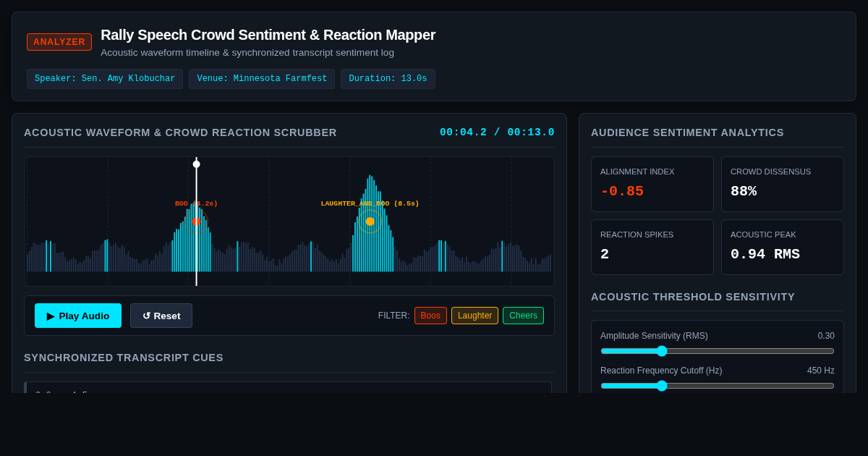Click the Acoustic Threshold Sensitivity heading

click(x=693, y=297)
